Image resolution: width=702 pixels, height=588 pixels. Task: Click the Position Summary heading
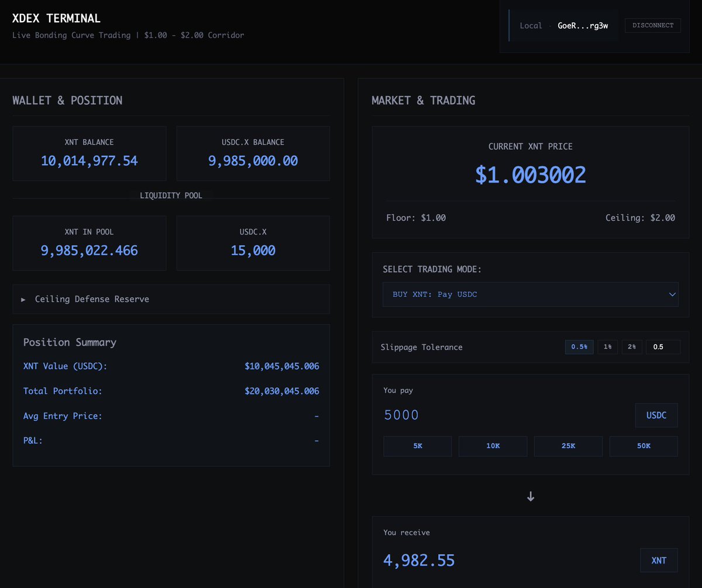coord(70,342)
